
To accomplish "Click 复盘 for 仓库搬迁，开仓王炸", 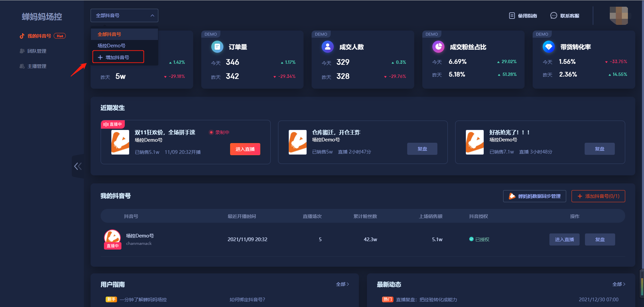I will pyautogui.click(x=422, y=149).
